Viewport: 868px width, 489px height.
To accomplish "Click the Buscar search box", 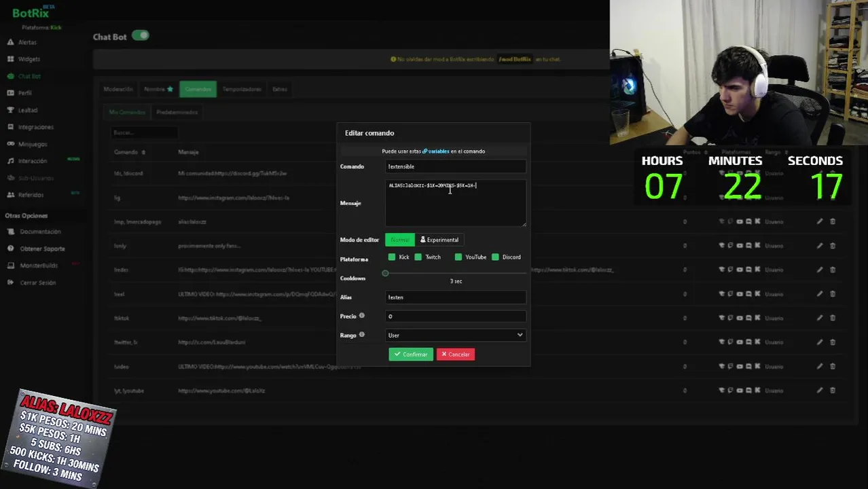I will (144, 132).
